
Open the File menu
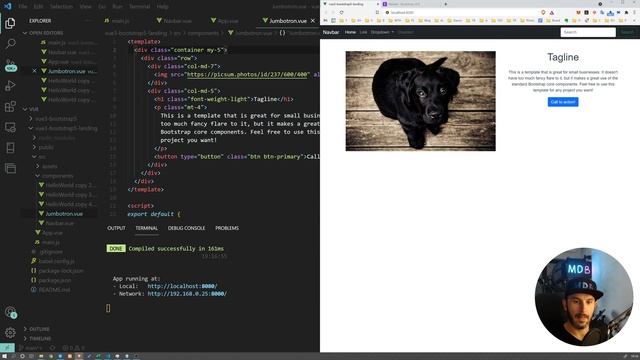[23, 7]
